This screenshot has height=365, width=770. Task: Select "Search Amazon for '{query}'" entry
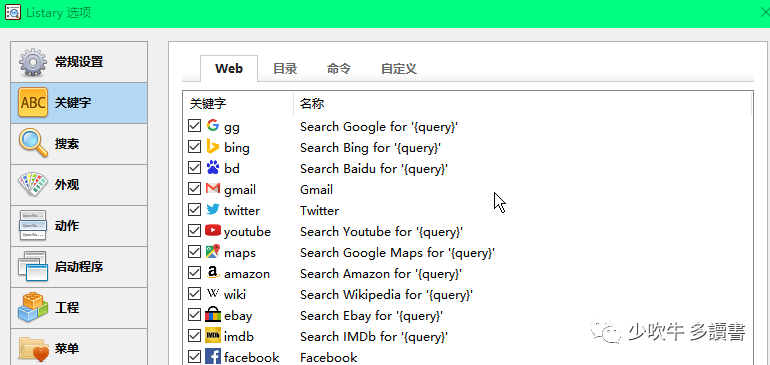pyautogui.click(x=381, y=274)
